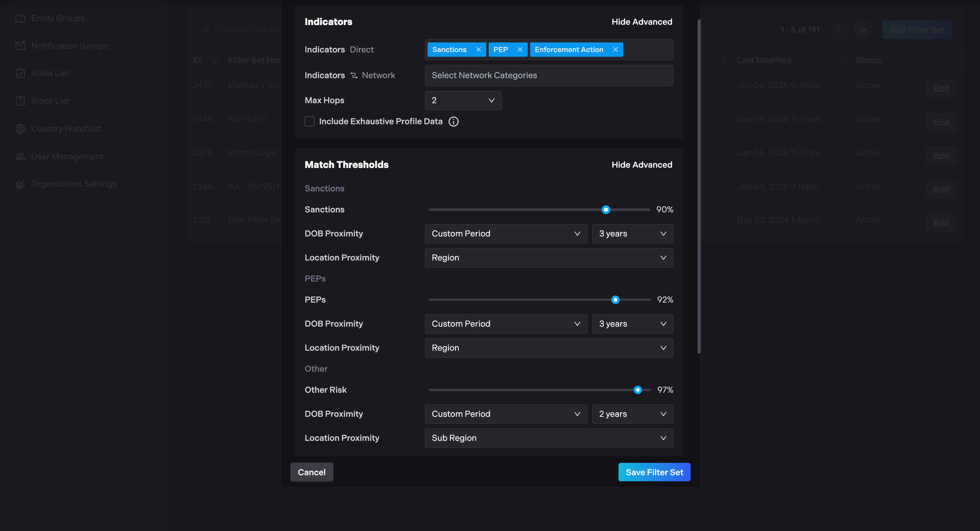Click the PEPs threshold slider handle
Image resolution: width=980 pixels, height=531 pixels.
615,300
